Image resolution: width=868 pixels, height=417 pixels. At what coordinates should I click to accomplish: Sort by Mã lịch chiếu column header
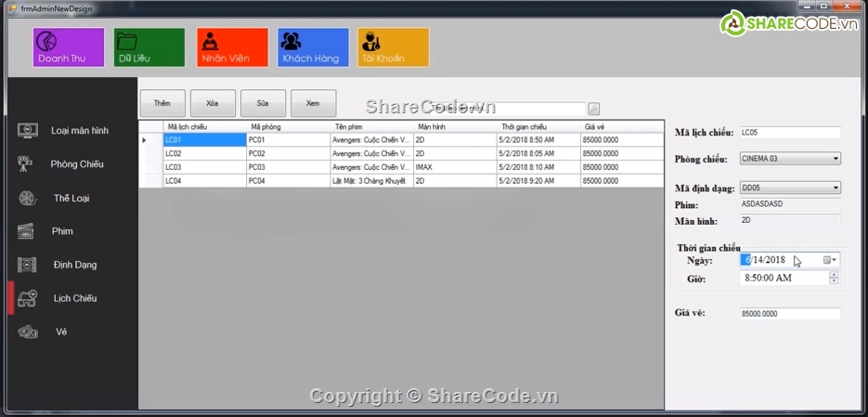[205, 127]
